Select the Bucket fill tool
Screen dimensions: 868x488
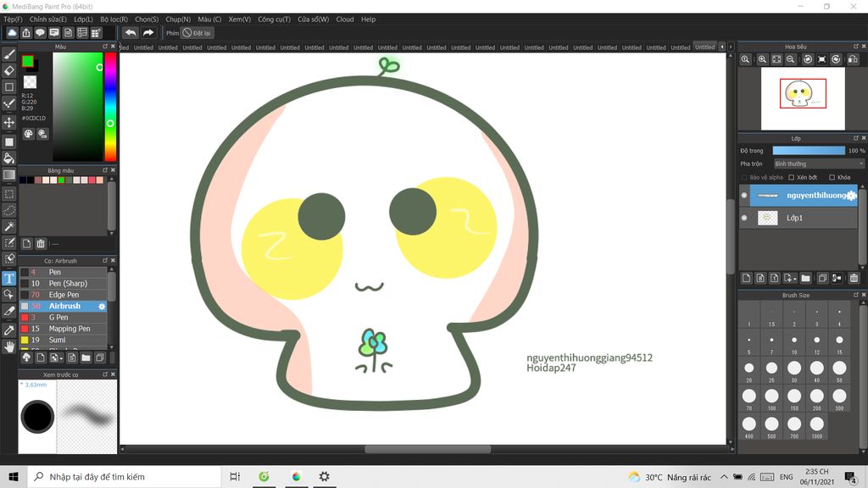[x=9, y=158]
